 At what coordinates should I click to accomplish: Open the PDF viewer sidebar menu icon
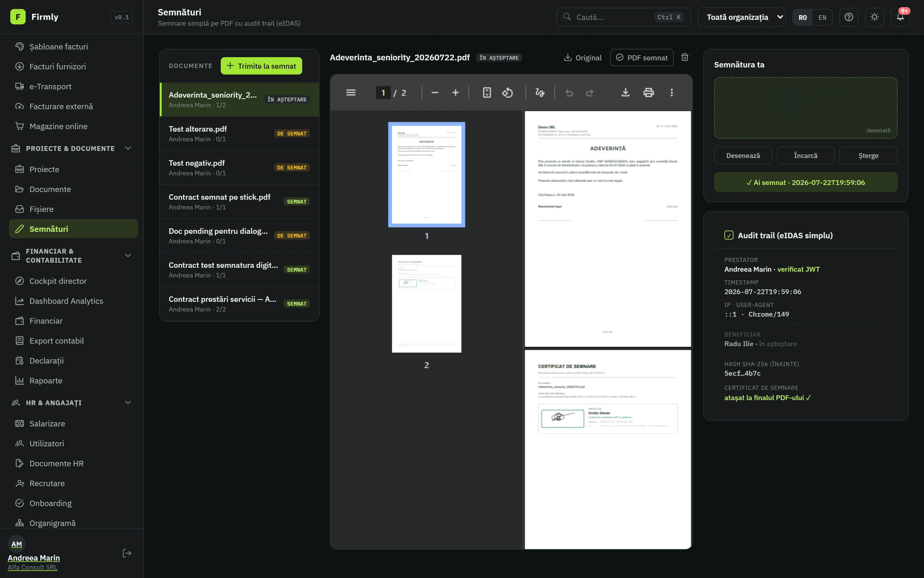click(x=351, y=92)
